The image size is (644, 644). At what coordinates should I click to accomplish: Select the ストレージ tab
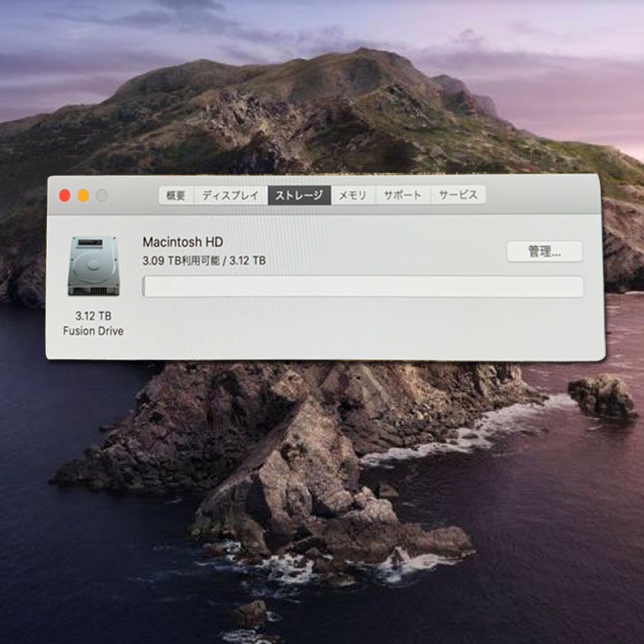click(x=299, y=196)
